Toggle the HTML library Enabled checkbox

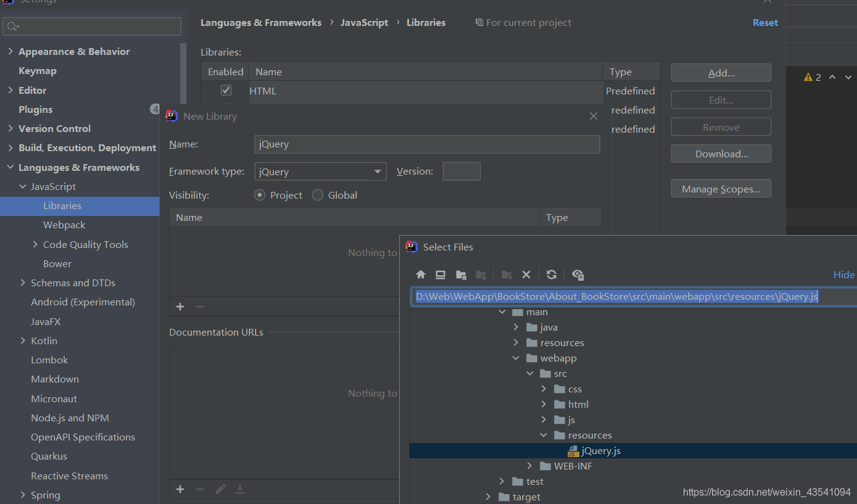click(226, 90)
